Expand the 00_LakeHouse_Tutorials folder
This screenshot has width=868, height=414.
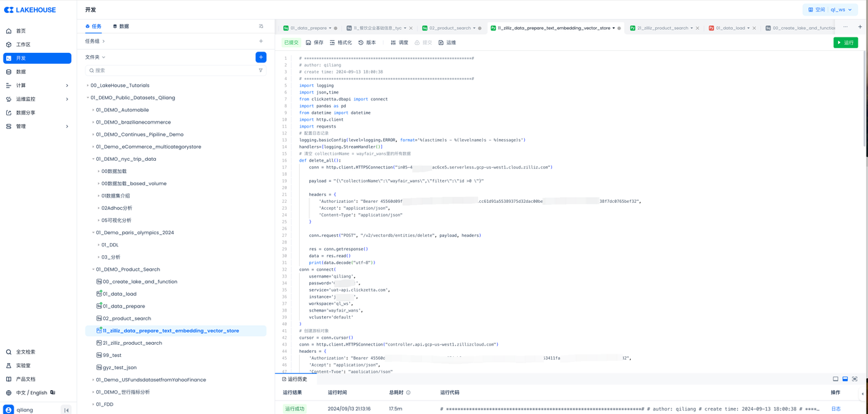(87, 86)
